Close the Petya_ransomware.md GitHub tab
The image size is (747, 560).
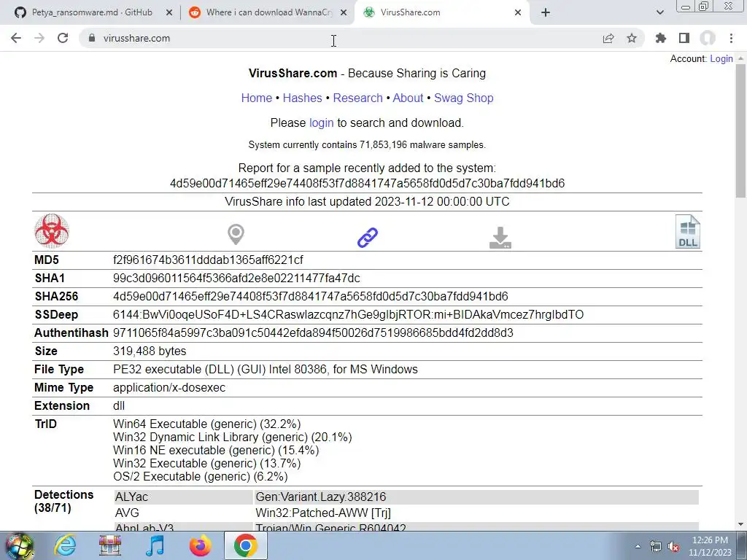point(169,13)
